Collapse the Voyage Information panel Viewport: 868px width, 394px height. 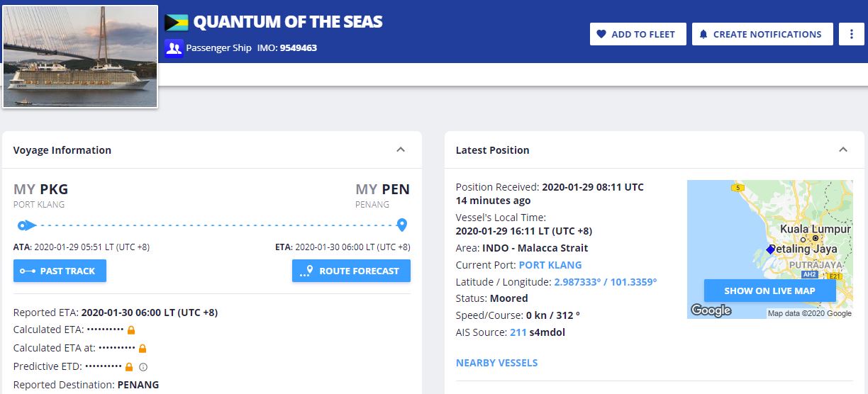pos(401,150)
